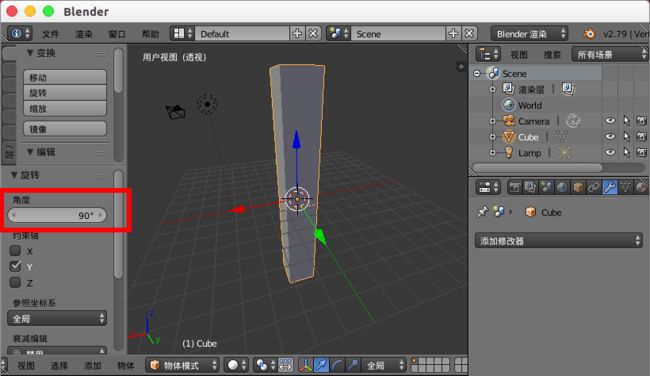Click the green Y-axis manipulator arrow
Viewport: 650px width, 376px height.
pyautogui.click(x=320, y=237)
